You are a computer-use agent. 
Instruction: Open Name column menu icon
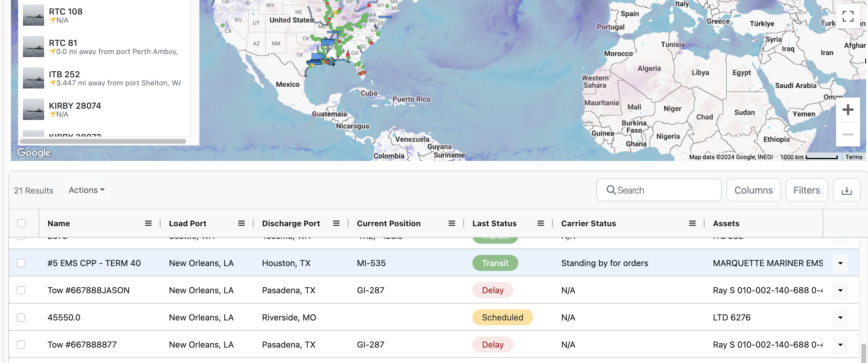click(x=148, y=223)
